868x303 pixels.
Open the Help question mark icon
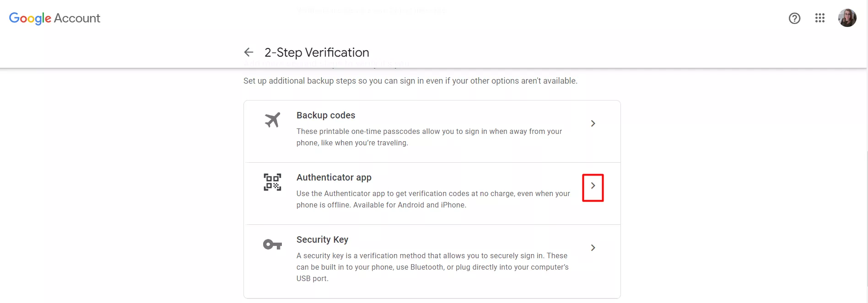pos(794,18)
